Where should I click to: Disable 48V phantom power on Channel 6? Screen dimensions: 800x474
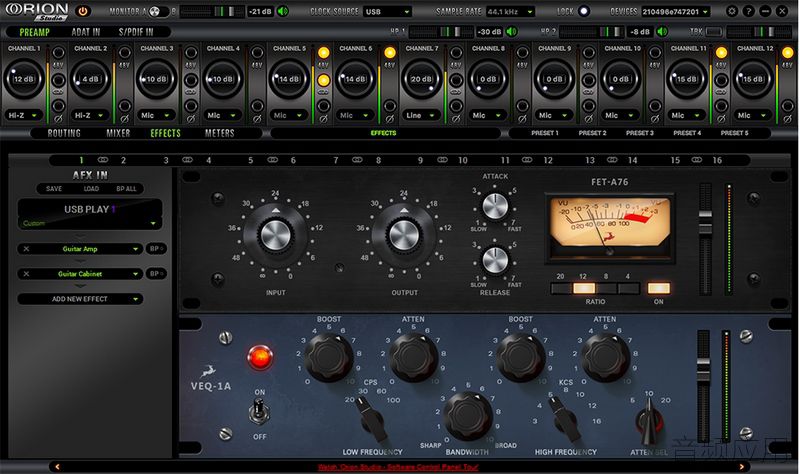click(390, 53)
